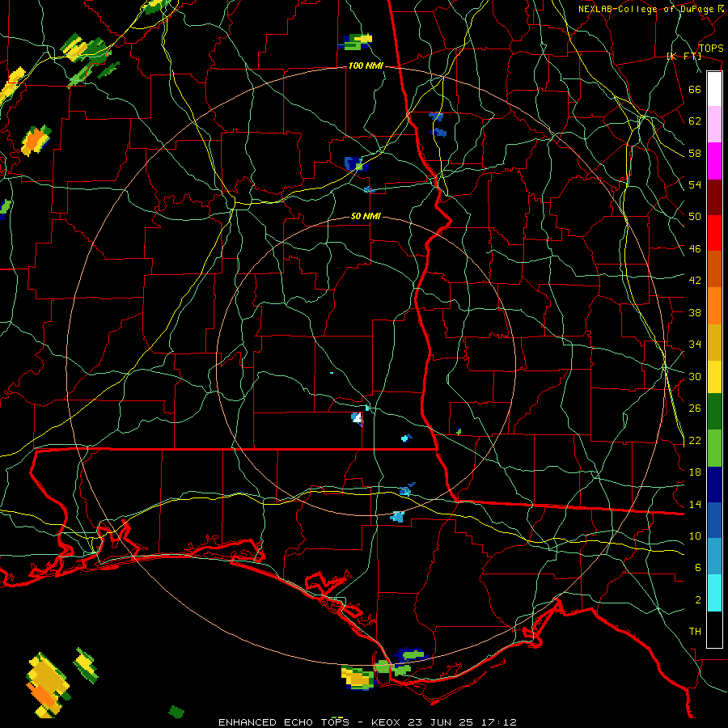Click the '18' legend value
The image size is (728, 728).
(x=695, y=472)
